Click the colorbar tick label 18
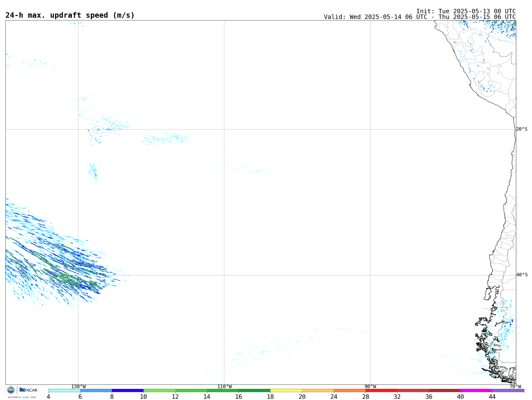Image resolution: width=532 pixels, height=400 pixels. click(x=270, y=397)
